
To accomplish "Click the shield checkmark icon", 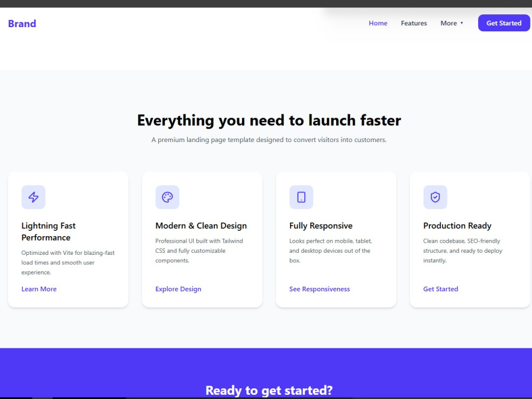I will (x=435, y=197).
